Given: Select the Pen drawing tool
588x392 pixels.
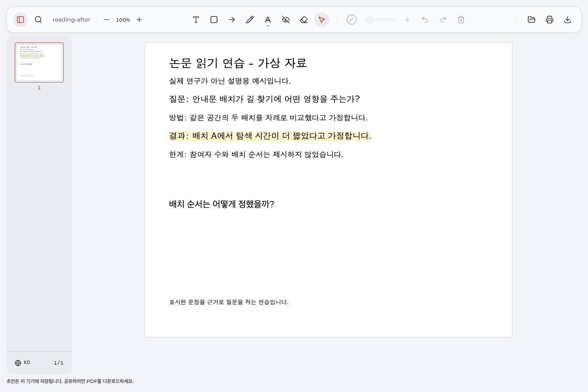Looking at the screenshot, I should tap(250, 20).
